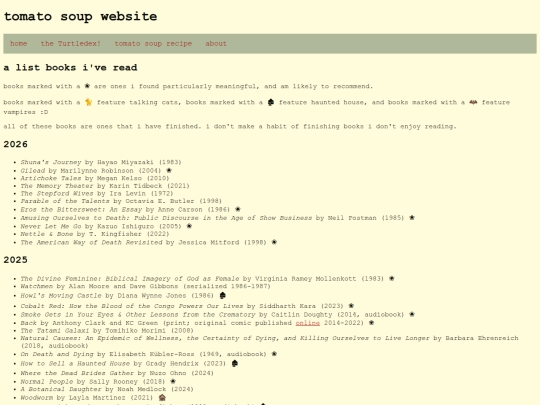Click the cat icon in the legend
This screenshot has height=405, width=540.
click(89, 102)
